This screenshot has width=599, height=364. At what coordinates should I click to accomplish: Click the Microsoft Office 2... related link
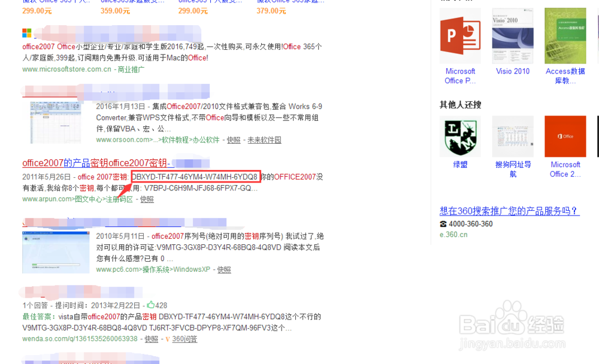(565, 169)
